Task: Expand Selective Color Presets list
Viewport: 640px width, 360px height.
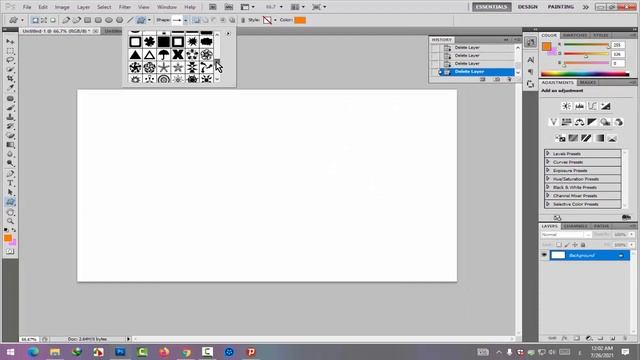Action: 548,204
